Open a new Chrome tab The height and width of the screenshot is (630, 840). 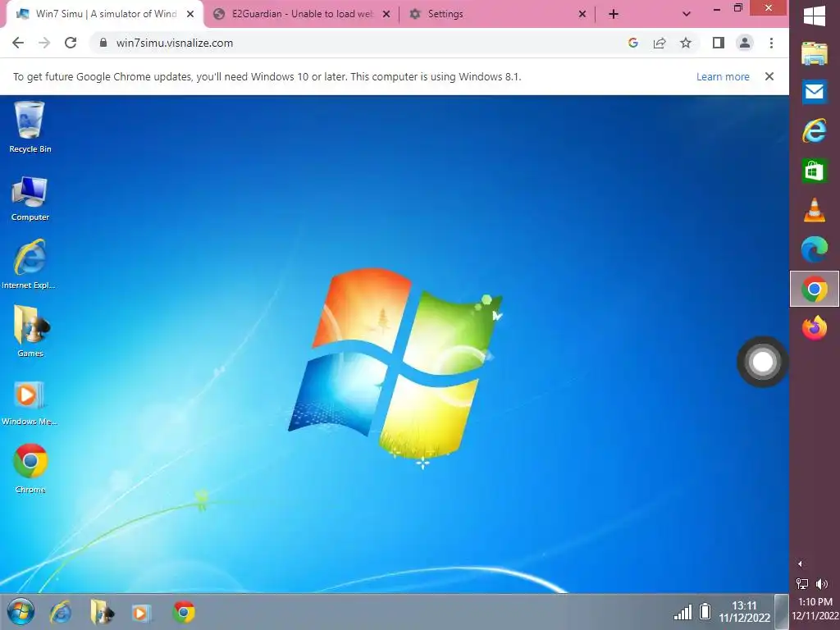[x=614, y=15]
